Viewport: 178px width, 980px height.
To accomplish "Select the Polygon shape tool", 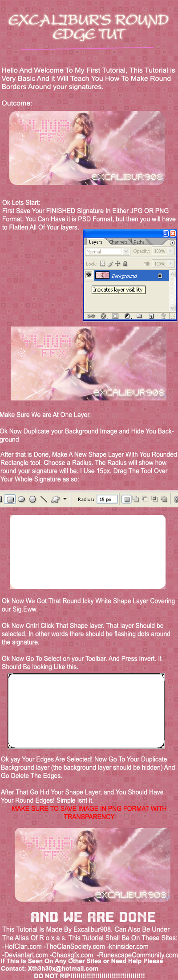I will click(32, 499).
